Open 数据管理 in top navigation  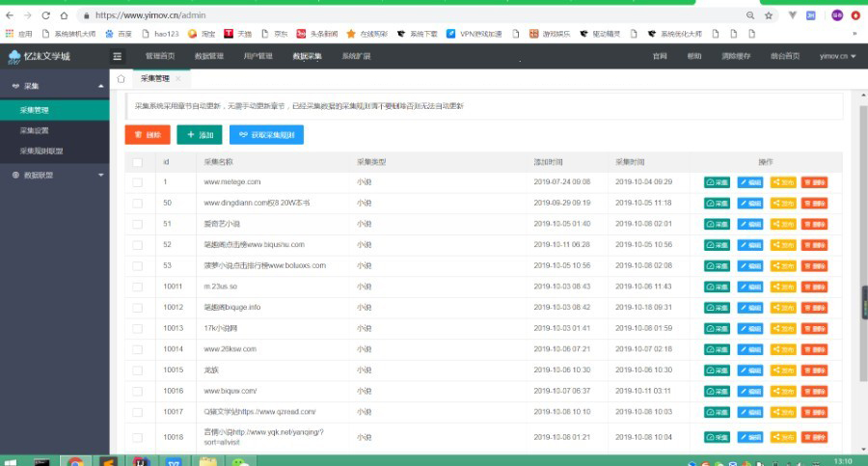[209, 57]
